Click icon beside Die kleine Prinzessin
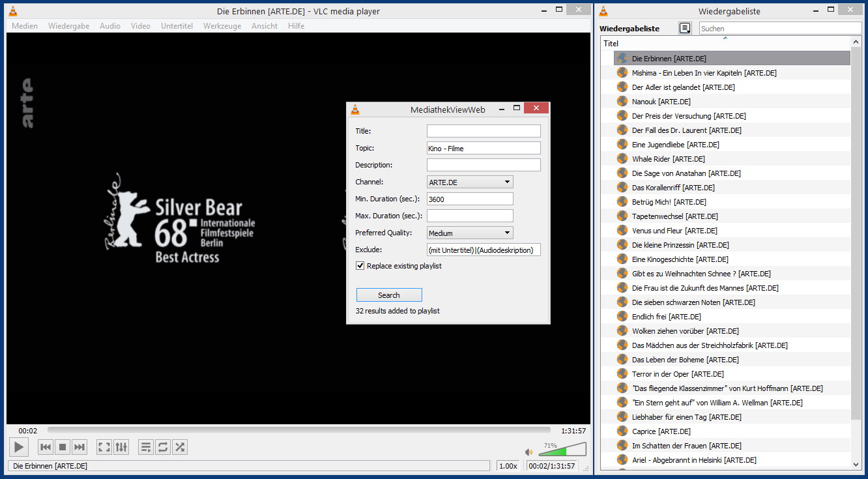The width and height of the screenshot is (868, 479). tap(622, 244)
